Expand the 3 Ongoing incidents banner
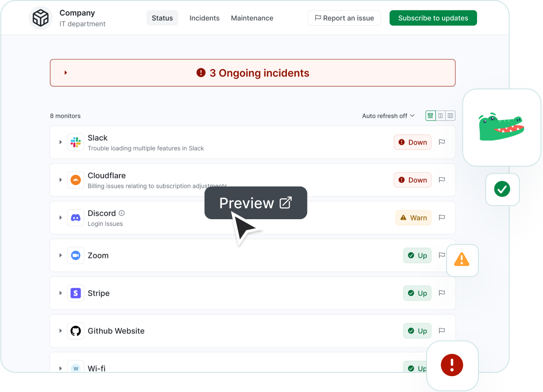543x392 pixels. click(x=65, y=72)
